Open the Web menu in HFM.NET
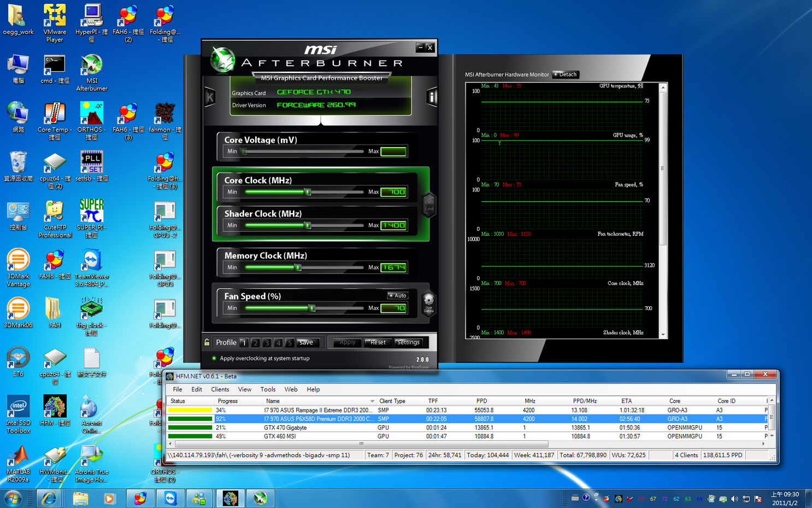Image resolution: width=812 pixels, height=508 pixels. (x=291, y=389)
